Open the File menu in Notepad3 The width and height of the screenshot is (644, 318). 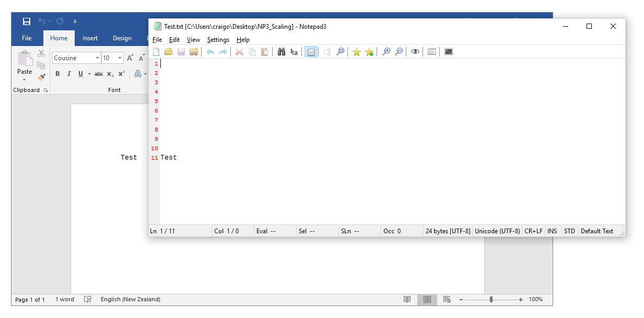click(157, 40)
